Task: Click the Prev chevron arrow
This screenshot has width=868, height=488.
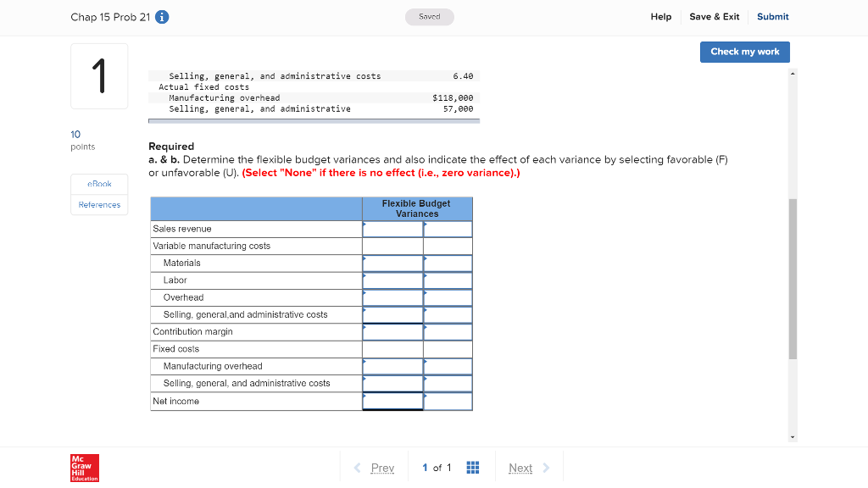Action: click(359, 467)
